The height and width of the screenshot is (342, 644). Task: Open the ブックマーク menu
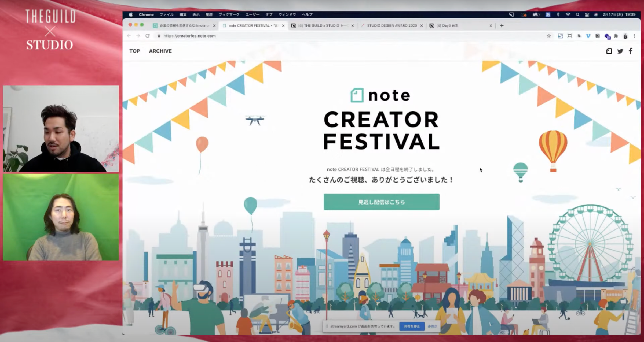click(x=229, y=14)
